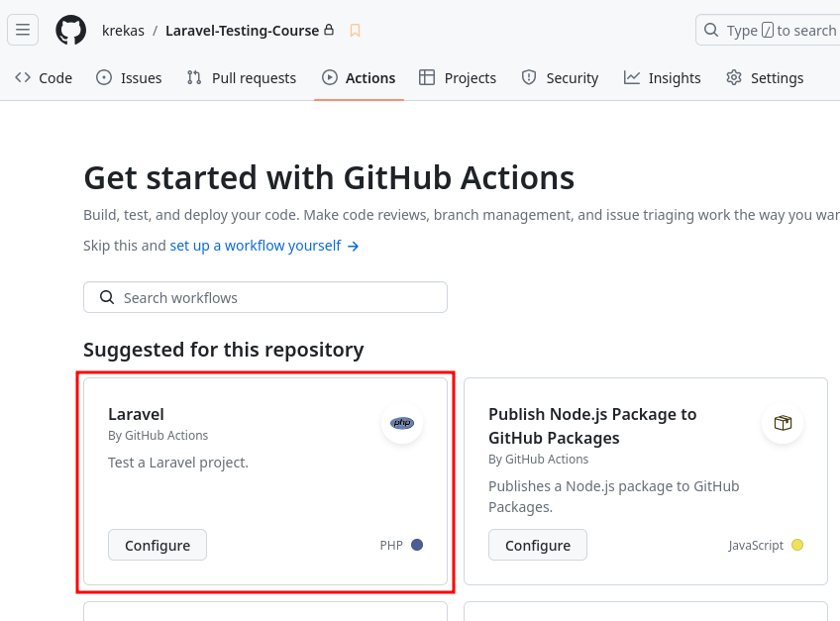Click the orange bookmark icon in header

click(x=355, y=31)
